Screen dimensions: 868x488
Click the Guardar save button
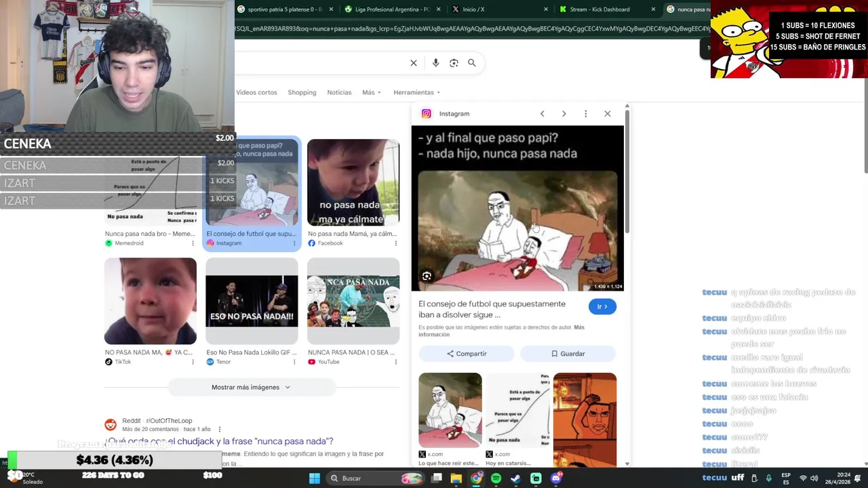(568, 354)
